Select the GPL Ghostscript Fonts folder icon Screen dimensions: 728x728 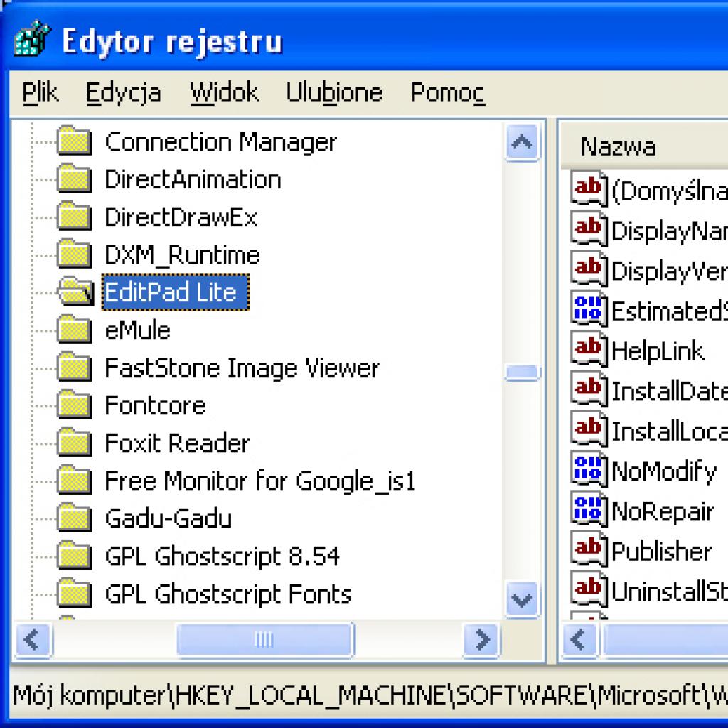point(74,593)
